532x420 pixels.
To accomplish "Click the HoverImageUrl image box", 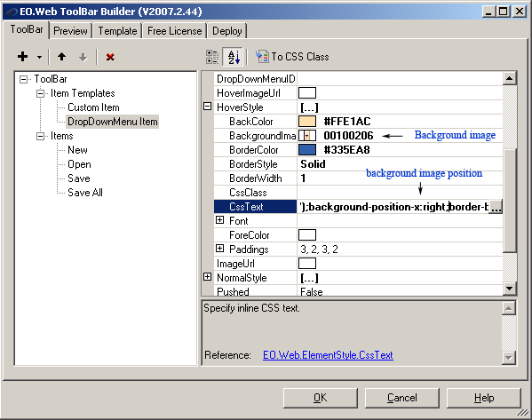I will click(x=307, y=93).
